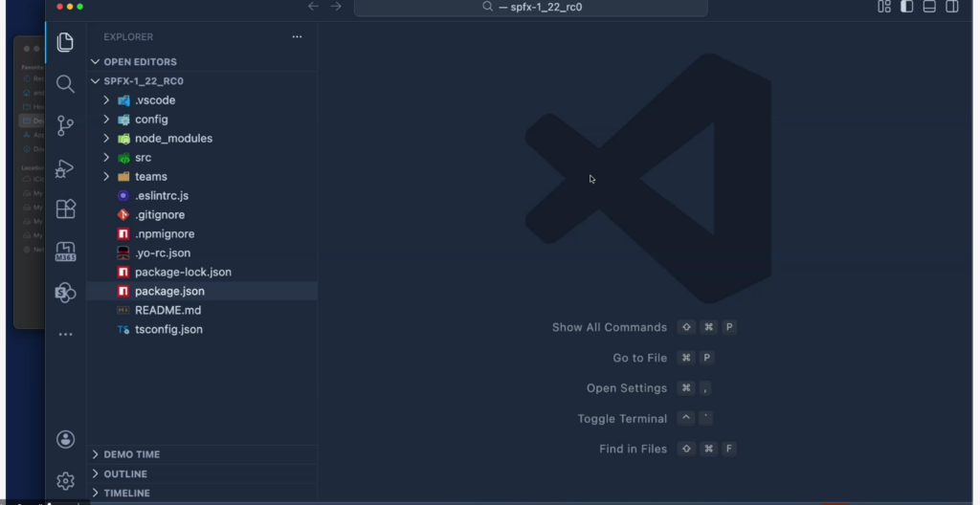The width and height of the screenshot is (980, 505).
Task: Open the Explorer view in activity bar
Action: click(65, 42)
